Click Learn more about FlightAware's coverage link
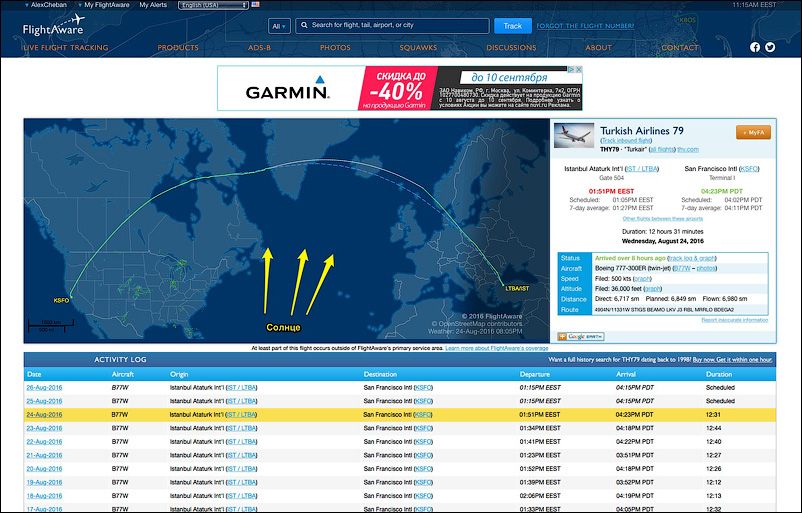 (496, 348)
